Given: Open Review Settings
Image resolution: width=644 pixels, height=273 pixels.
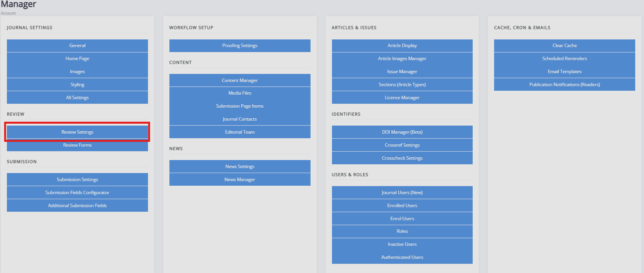Looking at the screenshot, I should click(x=77, y=132).
